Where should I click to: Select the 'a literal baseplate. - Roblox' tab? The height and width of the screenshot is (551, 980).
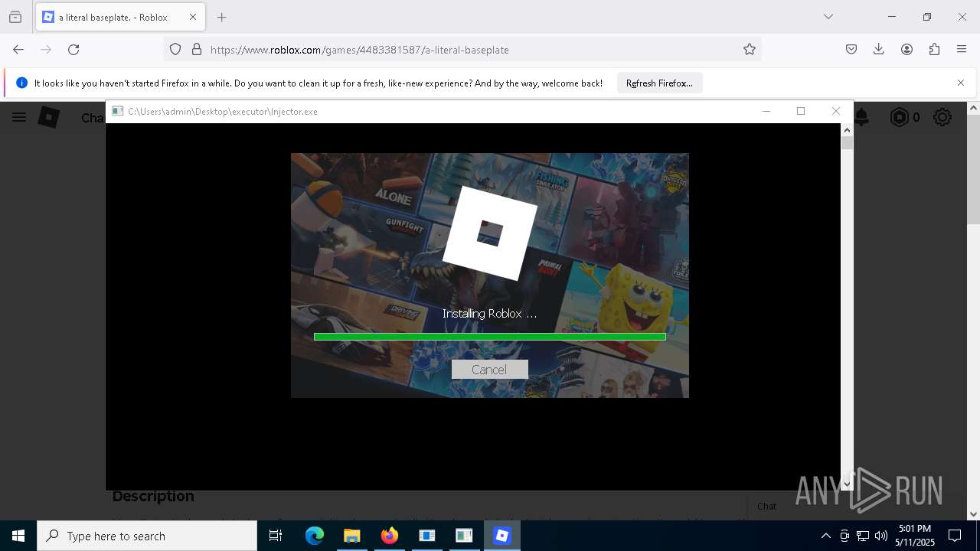click(x=120, y=17)
